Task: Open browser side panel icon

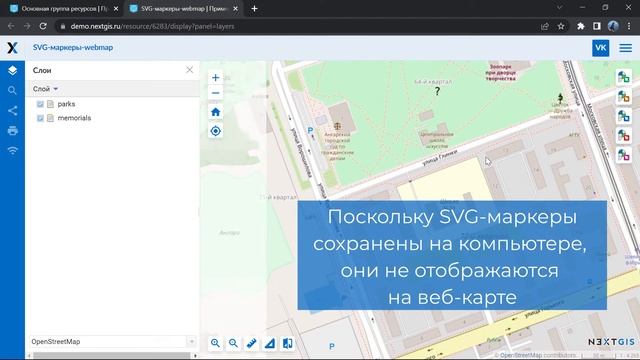Action: click(597, 26)
